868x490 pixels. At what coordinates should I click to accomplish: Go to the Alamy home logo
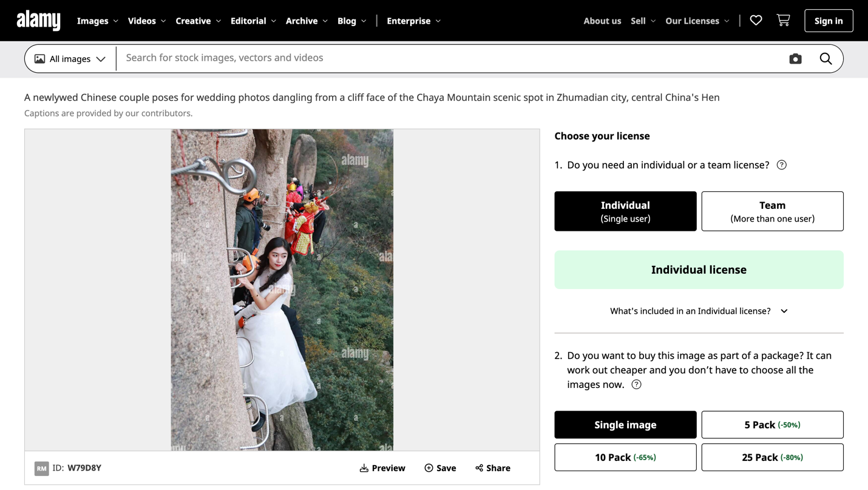coord(39,21)
